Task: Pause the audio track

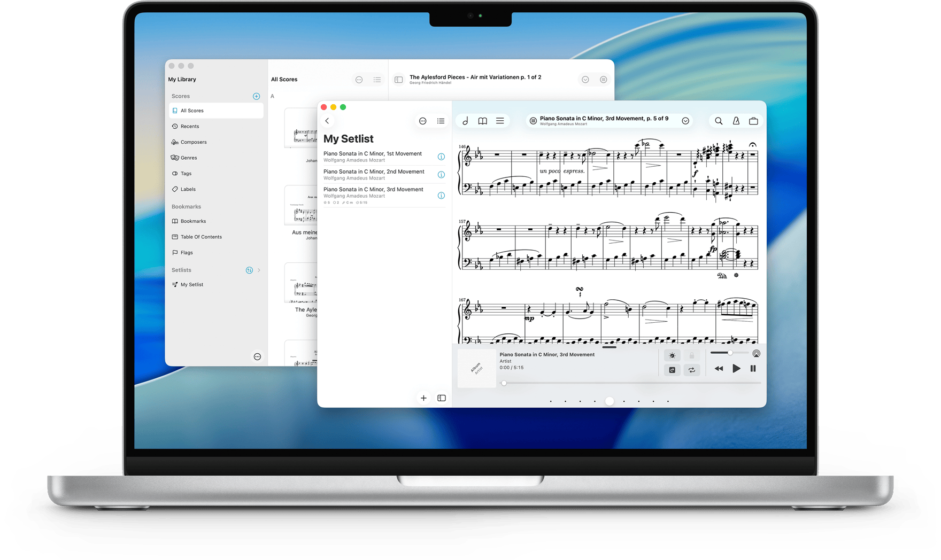Action: (x=753, y=369)
